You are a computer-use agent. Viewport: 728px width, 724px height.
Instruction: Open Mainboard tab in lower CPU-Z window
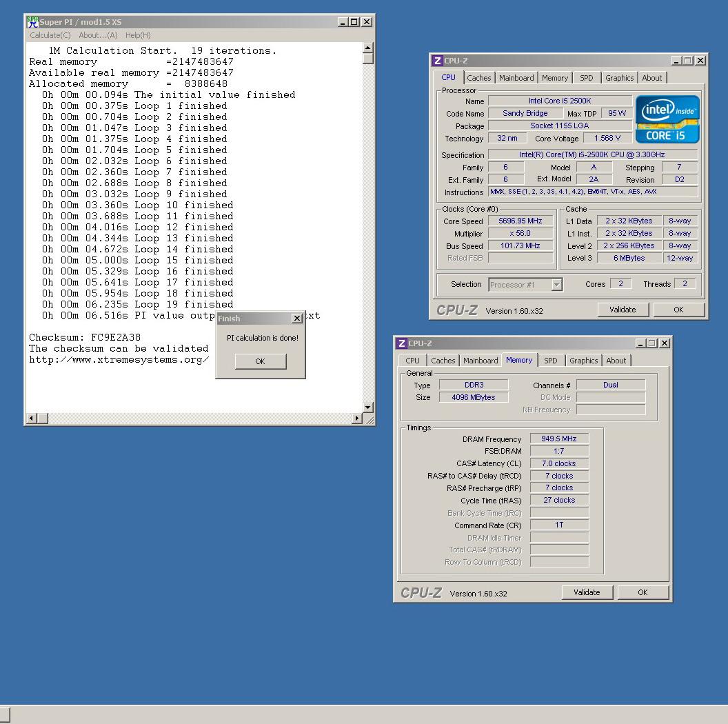pyautogui.click(x=481, y=361)
